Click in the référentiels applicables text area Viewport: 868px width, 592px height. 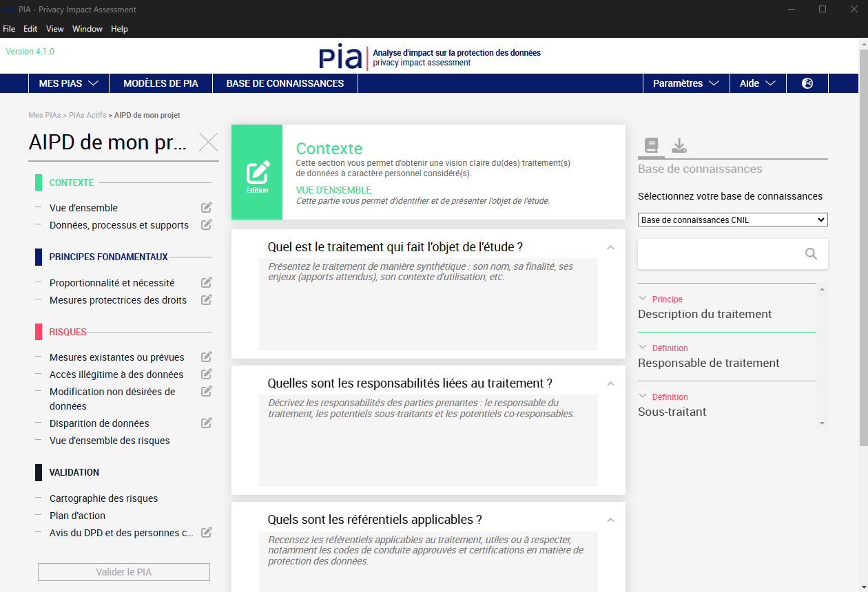coord(428,561)
